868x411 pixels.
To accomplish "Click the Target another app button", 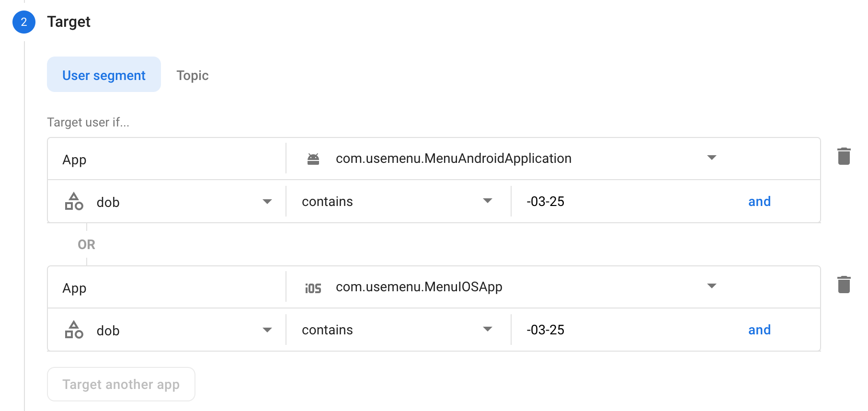I will pyautogui.click(x=121, y=384).
